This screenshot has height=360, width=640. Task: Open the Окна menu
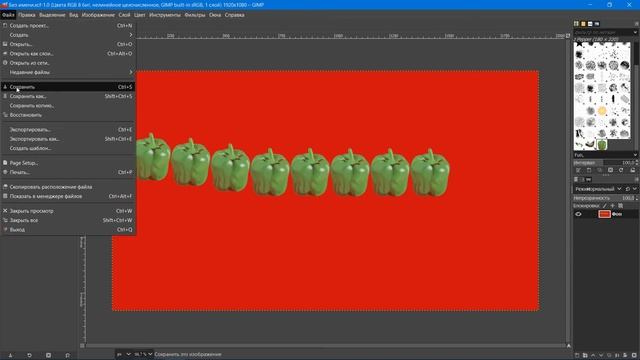(x=215, y=15)
